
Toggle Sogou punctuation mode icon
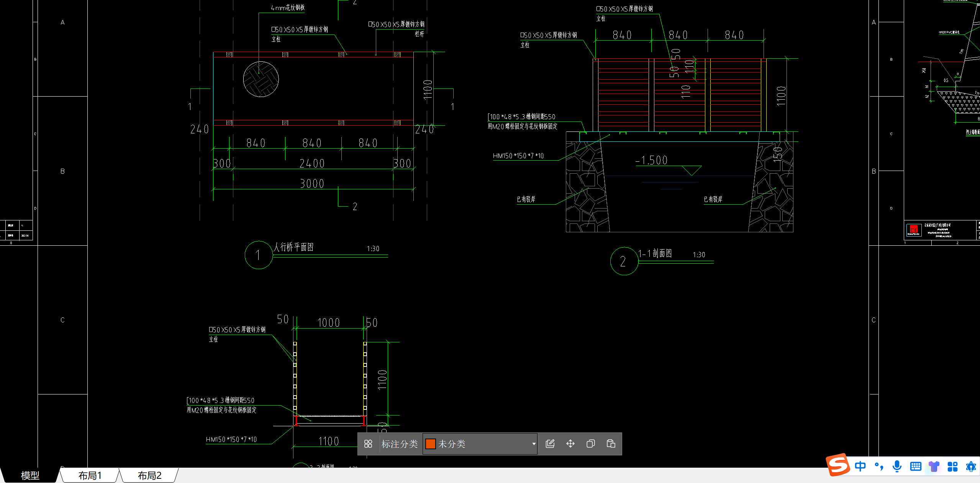879,467
